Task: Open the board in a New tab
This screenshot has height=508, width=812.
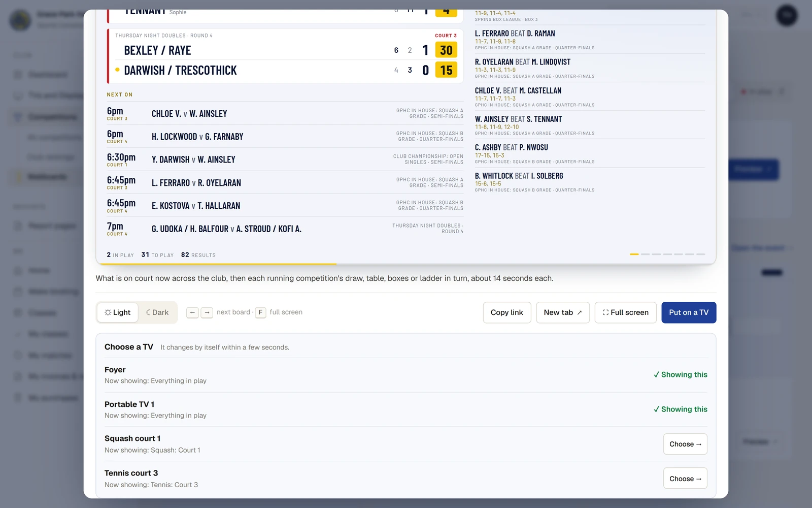Action: pos(563,312)
